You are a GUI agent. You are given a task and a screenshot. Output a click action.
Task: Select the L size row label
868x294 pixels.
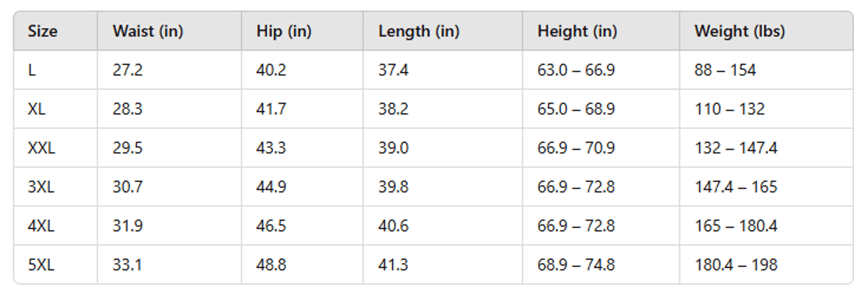[x=56, y=70]
